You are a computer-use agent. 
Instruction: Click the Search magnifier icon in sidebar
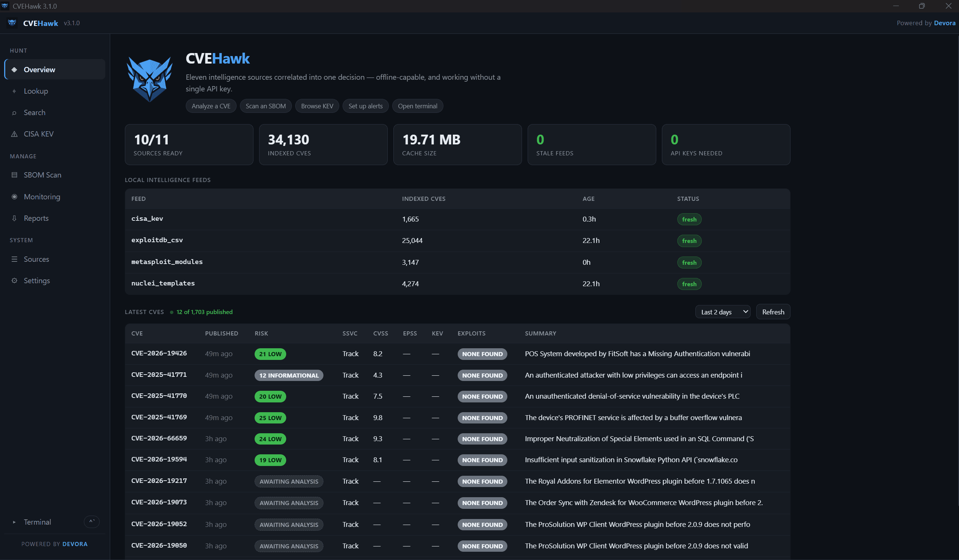[x=14, y=113]
